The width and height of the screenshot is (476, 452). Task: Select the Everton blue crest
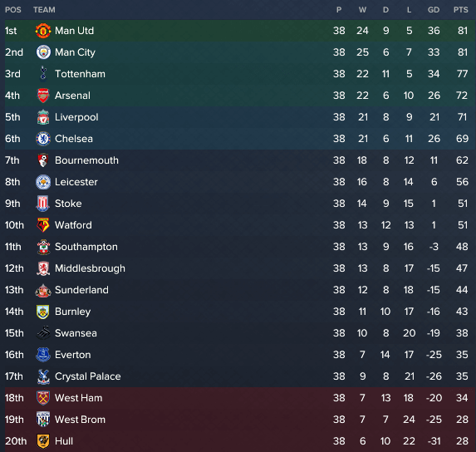click(x=43, y=355)
